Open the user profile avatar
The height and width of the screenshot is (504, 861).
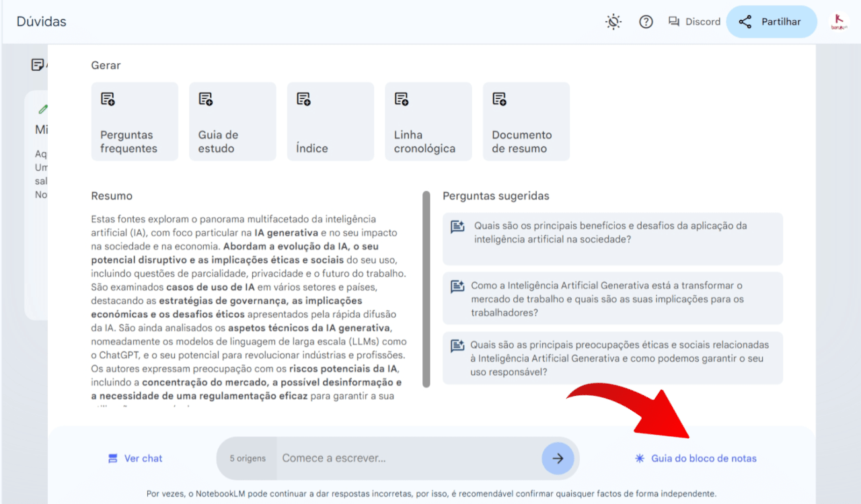tap(839, 22)
